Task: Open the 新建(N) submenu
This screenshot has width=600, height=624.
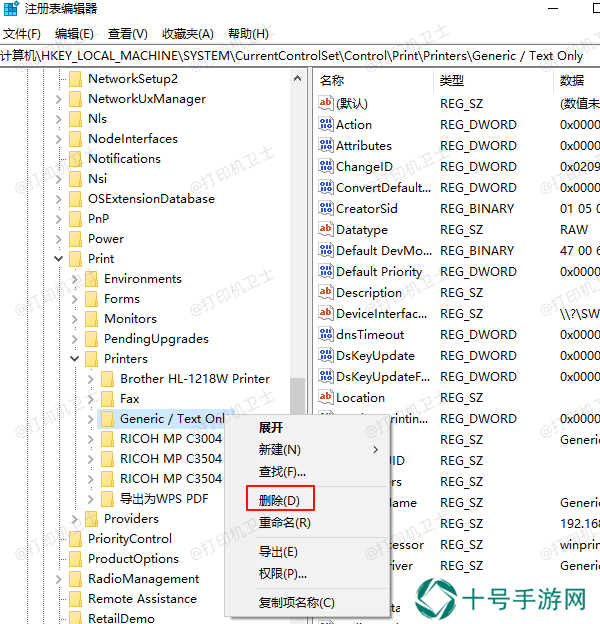Action: pyautogui.click(x=307, y=450)
